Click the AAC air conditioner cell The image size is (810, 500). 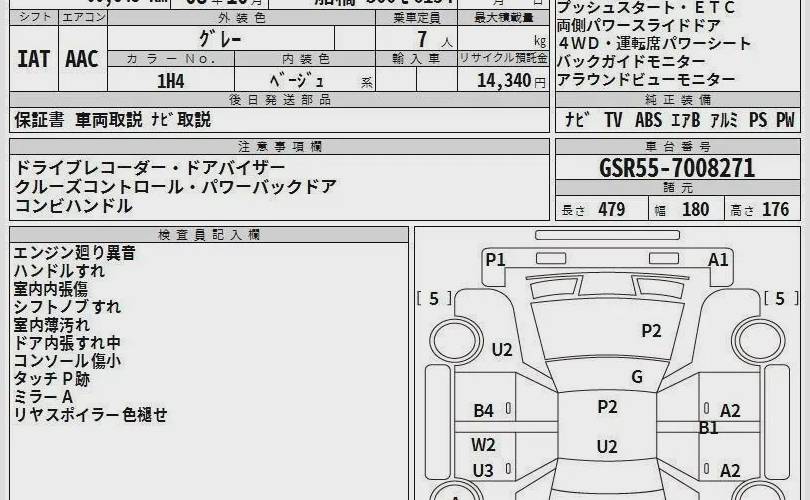[x=81, y=59]
